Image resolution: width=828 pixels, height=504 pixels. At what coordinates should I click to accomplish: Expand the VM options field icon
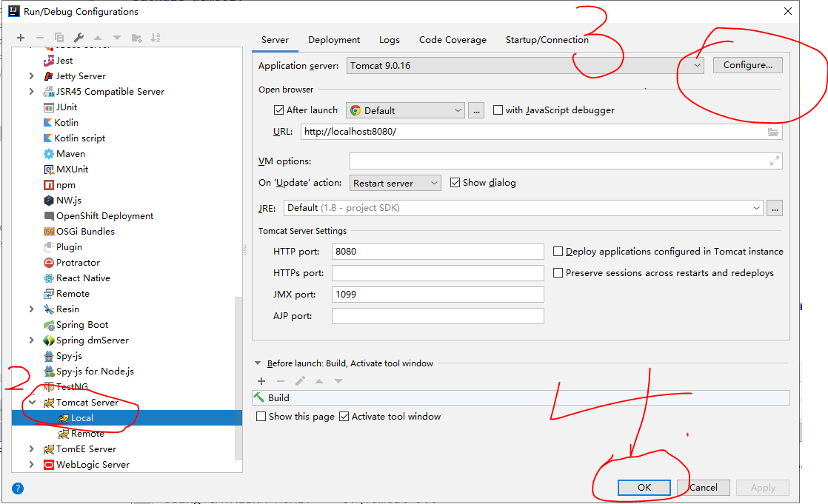point(774,161)
